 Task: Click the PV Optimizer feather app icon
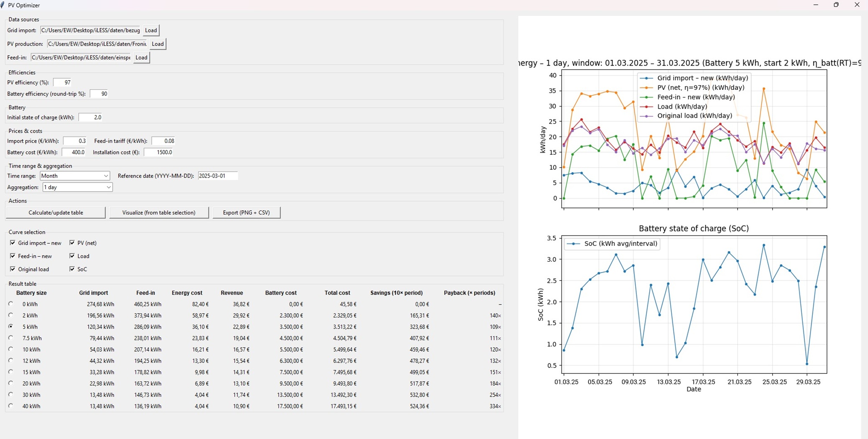[x=3, y=5]
